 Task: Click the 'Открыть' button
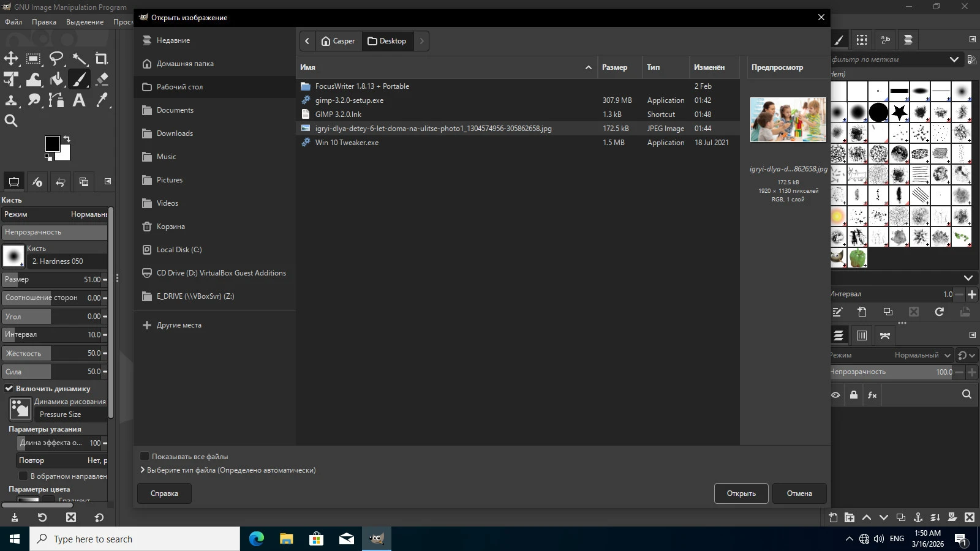point(741,493)
